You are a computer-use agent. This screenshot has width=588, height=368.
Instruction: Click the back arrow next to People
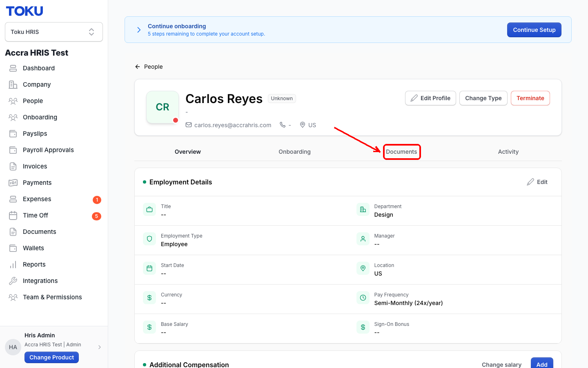tap(138, 67)
